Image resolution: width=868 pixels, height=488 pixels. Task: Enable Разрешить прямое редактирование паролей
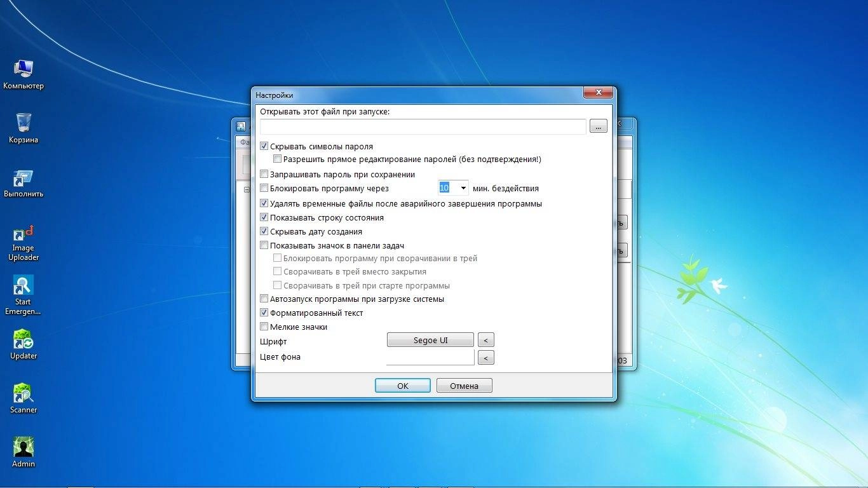[277, 159]
